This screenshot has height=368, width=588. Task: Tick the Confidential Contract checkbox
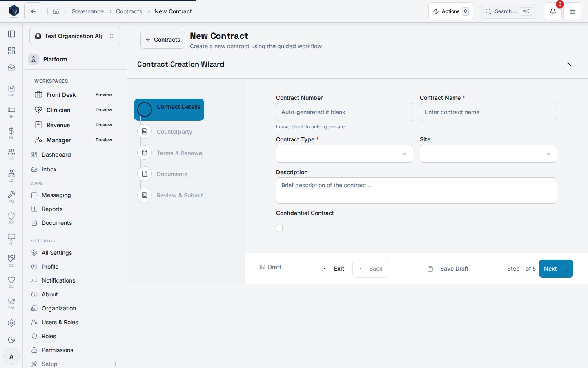(x=279, y=228)
